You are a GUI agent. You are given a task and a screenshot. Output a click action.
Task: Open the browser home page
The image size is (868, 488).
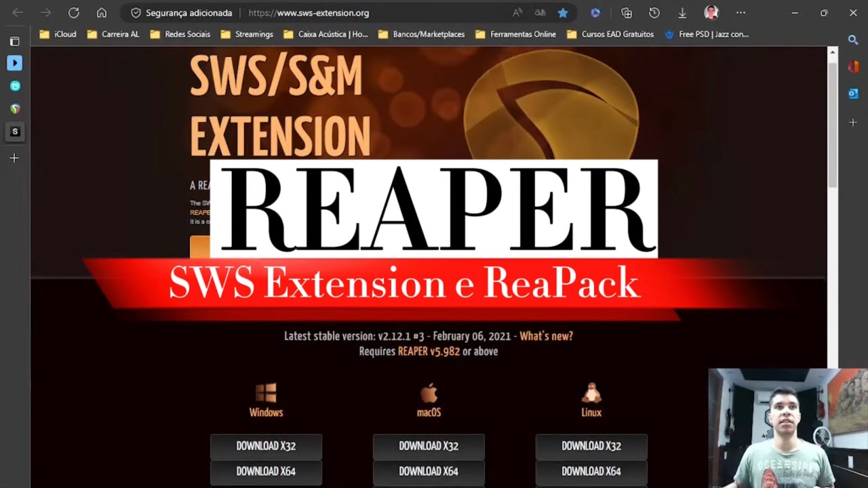pos(102,13)
